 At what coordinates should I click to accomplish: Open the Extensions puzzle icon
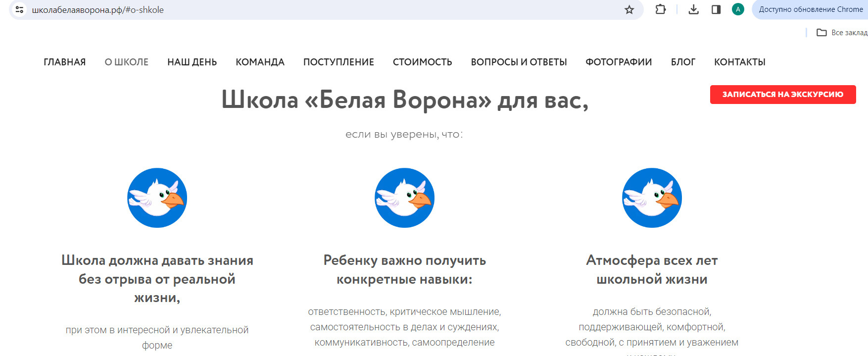(x=660, y=9)
